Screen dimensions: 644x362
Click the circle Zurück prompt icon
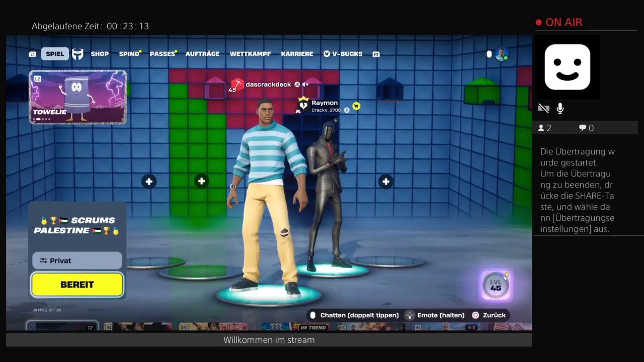pos(475,315)
